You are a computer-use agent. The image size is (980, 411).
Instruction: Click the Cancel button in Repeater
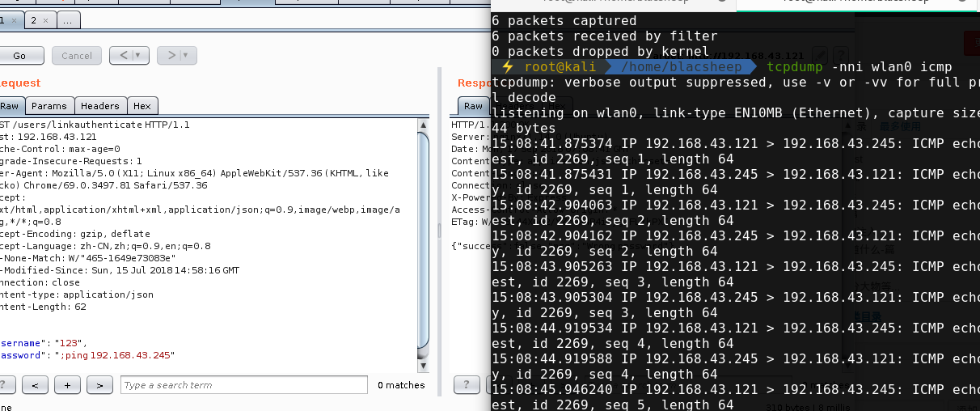(77, 56)
